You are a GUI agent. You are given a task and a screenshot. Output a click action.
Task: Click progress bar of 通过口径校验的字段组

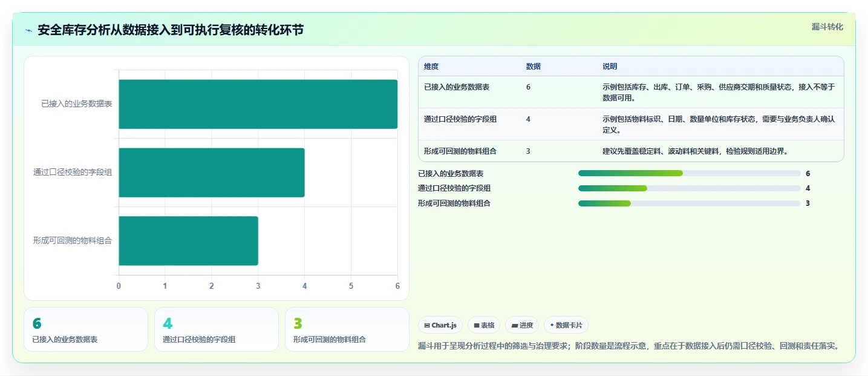coord(690,188)
